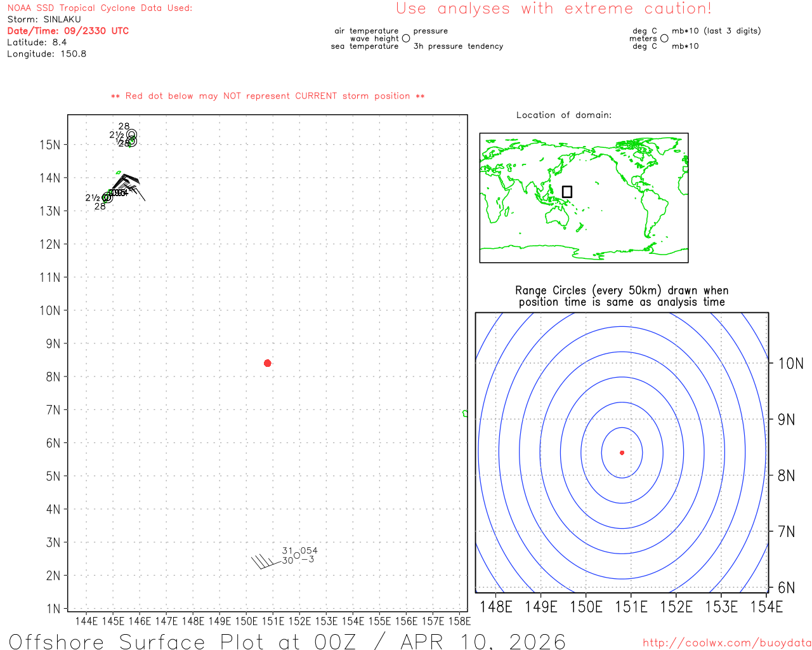The image size is (812, 650).
Task: Click the '31' air temperature value near buoy
Action: [x=287, y=551]
